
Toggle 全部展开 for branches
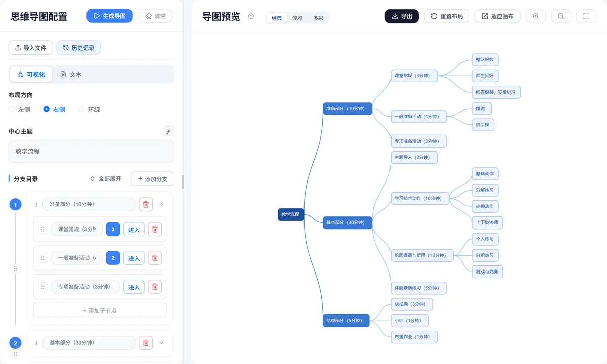[106, 179]
